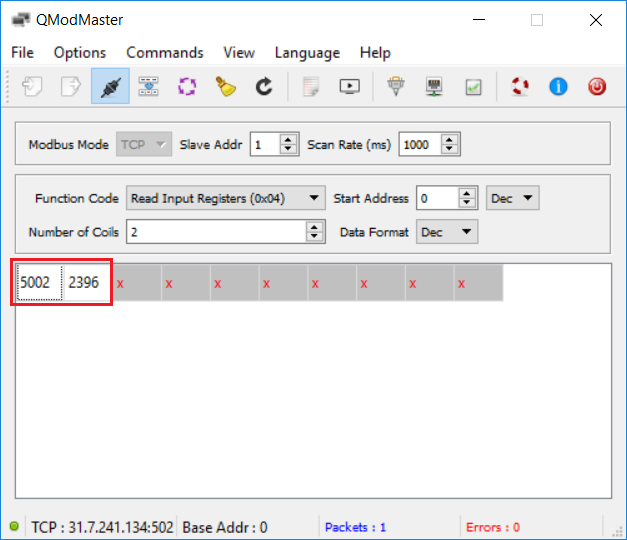This screenshot has height=540, width=627.
Task: Open Modbus RTU serial settings icon
Action: tap(396, 86)
